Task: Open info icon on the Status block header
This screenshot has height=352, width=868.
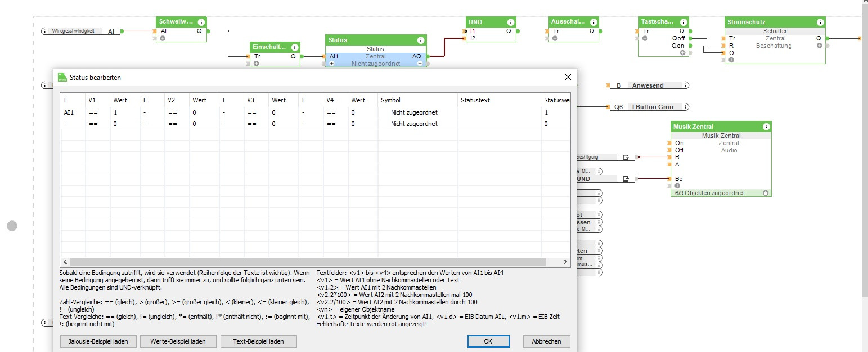Action: 420,40
